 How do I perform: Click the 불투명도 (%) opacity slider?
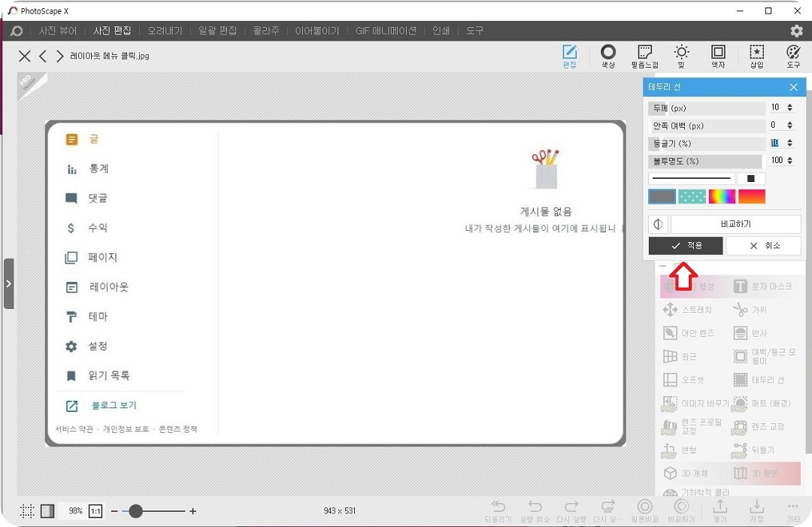click(x=707, y=161)
